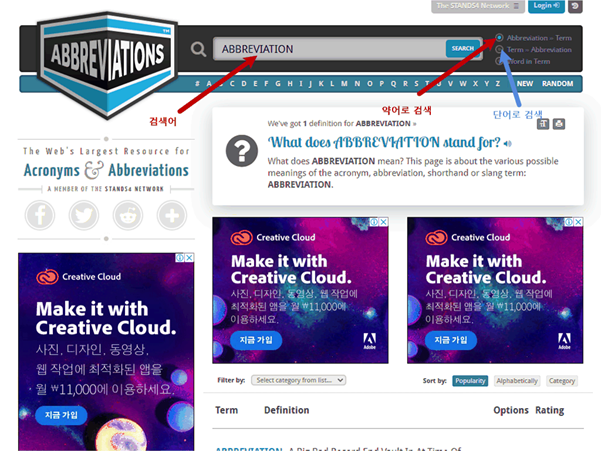
Task: Browse abbreviations starting with letter M
Action: [344, 84]
